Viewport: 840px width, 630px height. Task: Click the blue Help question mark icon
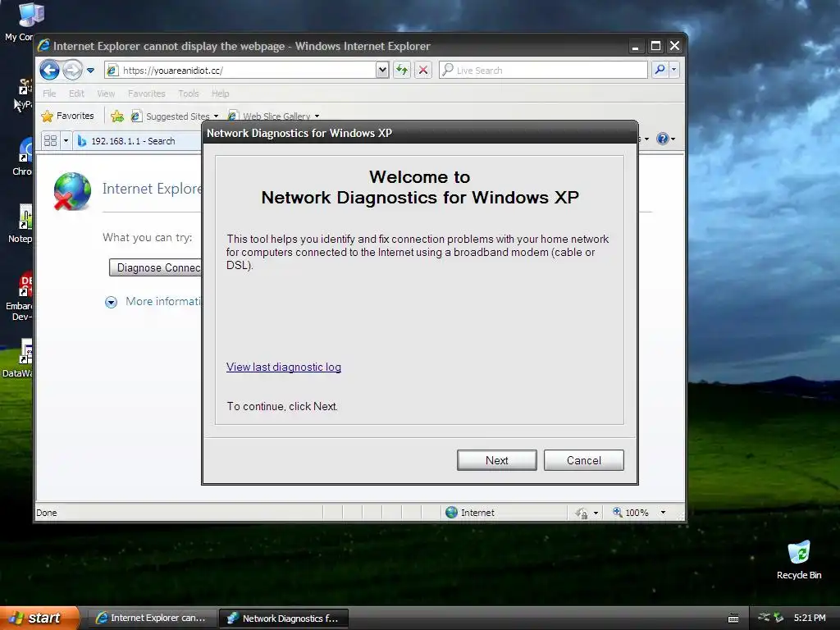coord(663,139)
